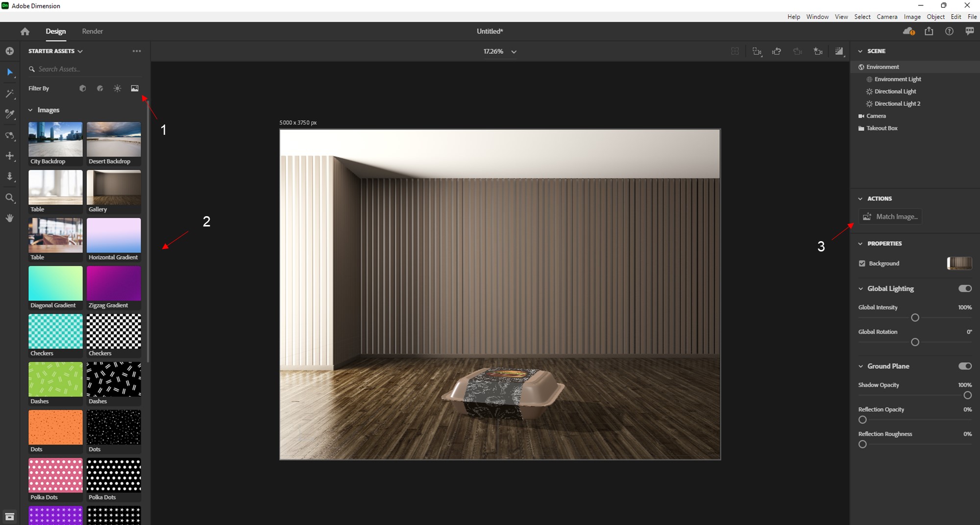Click the Share export icon
The width and height of the screenshot is (980, 525).
coord(929,31)
